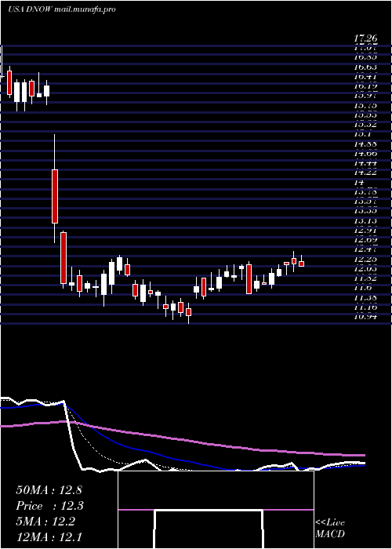The height and width of the screenshot is (549, 392).
Task: Click the 50MA : 12.8 label
Action: (x=49, y=490)
